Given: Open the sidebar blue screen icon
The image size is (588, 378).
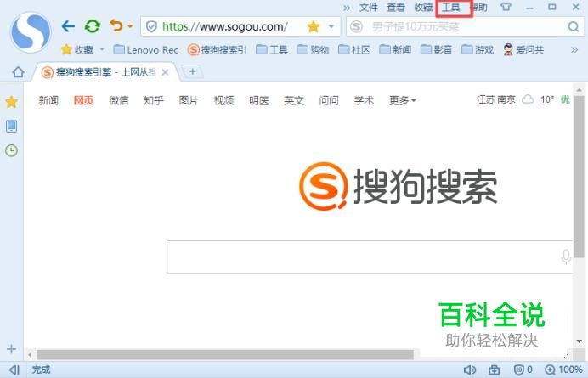Looking at the screenshot, I should [x=11, y=127].
